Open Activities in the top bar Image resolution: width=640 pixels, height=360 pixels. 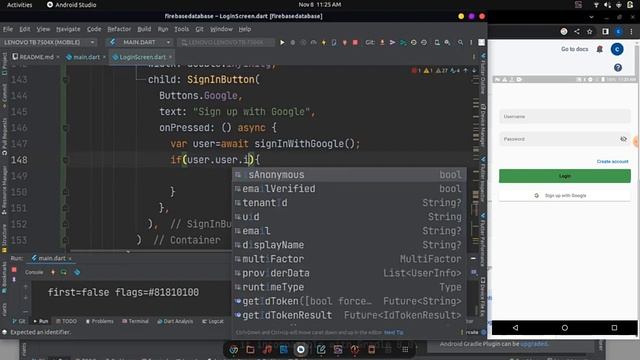(x=19, y=5)
